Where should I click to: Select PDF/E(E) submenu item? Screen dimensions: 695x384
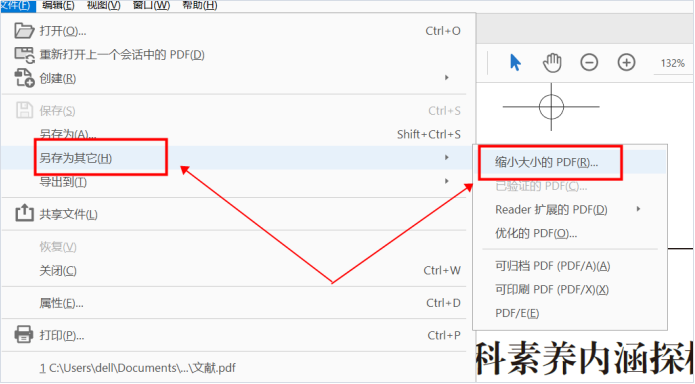click(x=570, y=313)
